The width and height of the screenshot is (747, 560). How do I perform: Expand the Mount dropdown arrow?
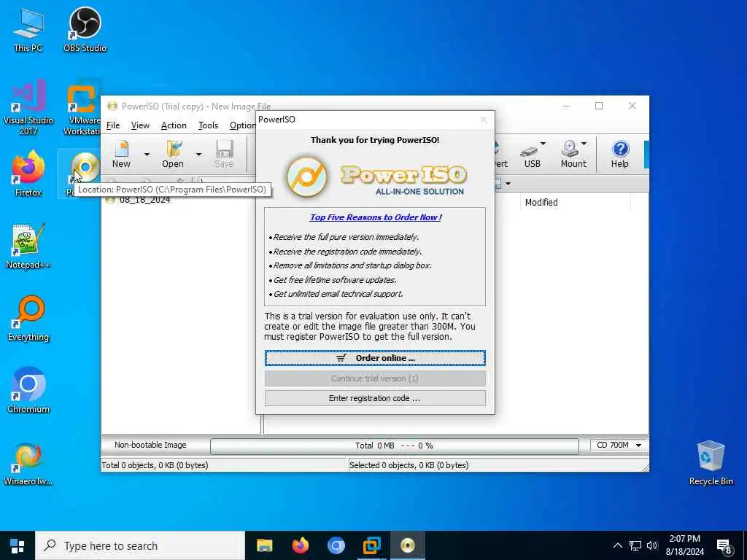(x=584, y=144)
